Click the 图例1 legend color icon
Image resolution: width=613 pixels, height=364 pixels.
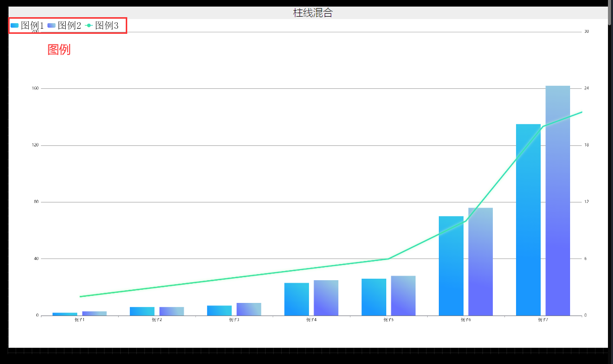(15, 26)
